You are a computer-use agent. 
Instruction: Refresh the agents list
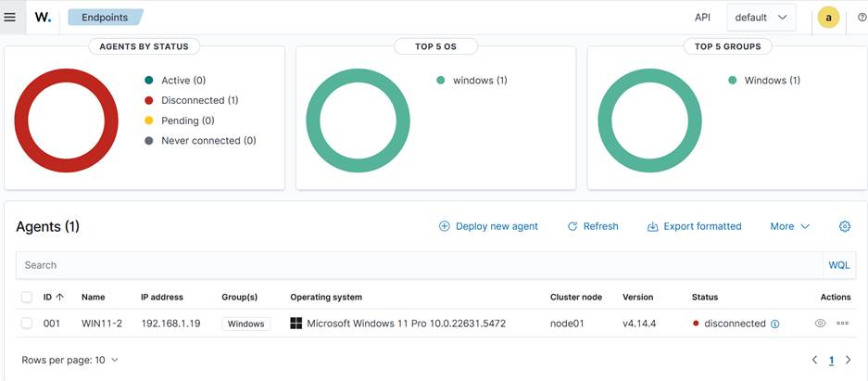tap(593, 226)
